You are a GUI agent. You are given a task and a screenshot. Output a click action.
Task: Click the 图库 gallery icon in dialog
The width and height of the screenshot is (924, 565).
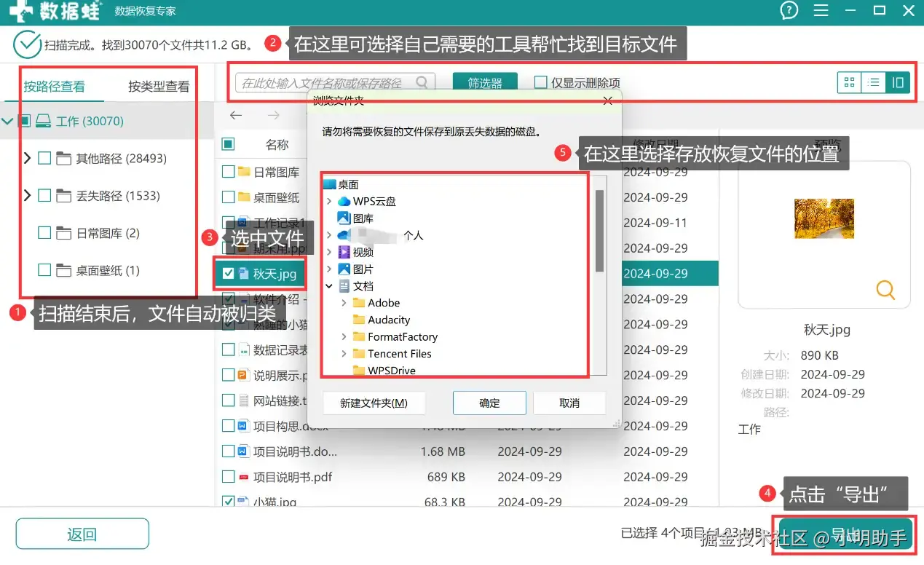pos(344,218)
